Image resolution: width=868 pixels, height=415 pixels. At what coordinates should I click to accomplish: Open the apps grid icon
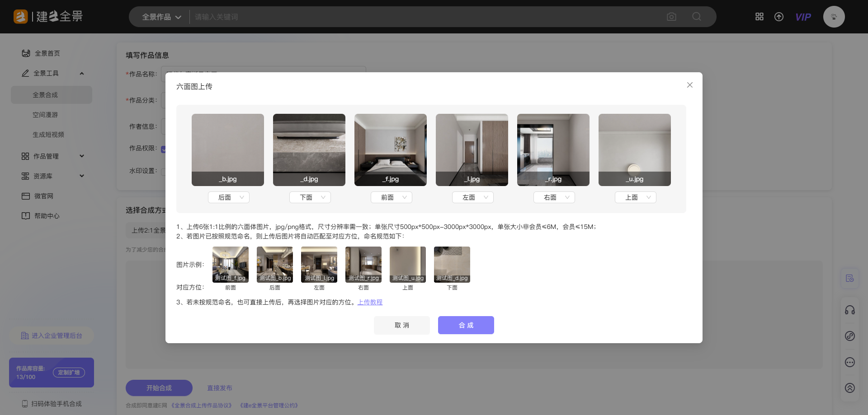click(759, 17)
